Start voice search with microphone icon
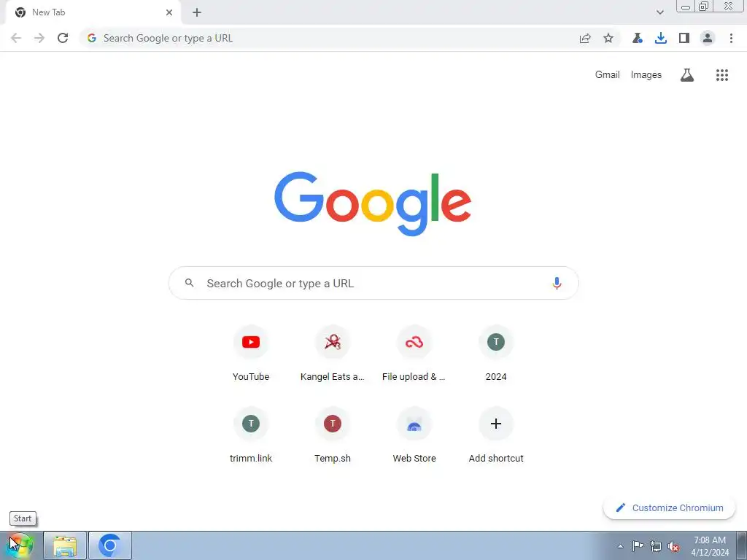 coord(557,283)
